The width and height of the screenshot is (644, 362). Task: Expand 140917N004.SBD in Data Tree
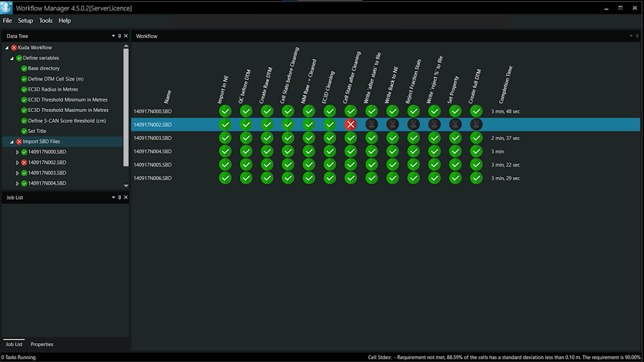17,183
